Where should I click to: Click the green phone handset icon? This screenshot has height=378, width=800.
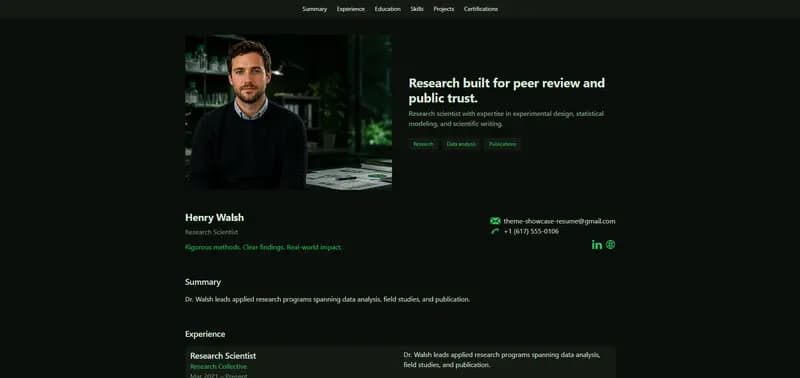pos(495,231)
